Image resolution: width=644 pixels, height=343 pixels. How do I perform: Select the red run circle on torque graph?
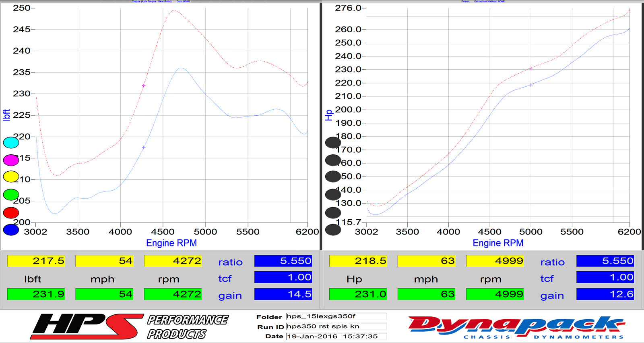pos(11,212)
